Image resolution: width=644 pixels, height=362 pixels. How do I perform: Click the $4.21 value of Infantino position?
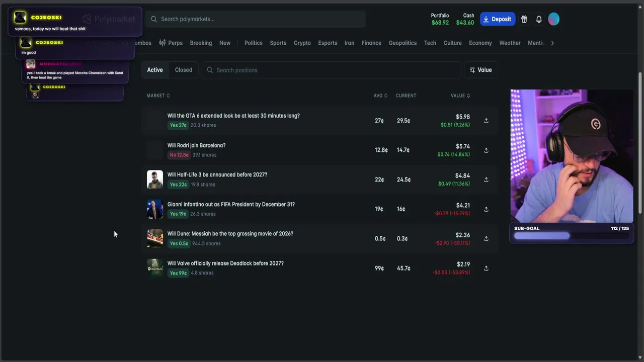[x=463, y=205]
